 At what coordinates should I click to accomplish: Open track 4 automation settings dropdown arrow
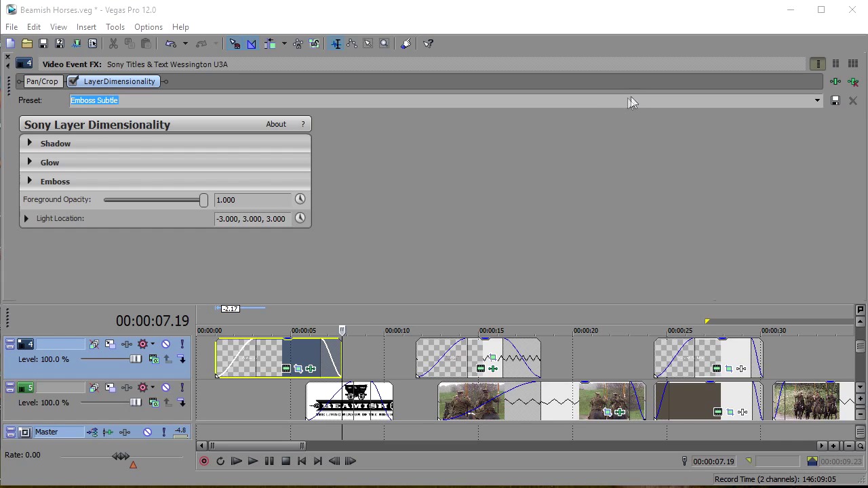point(153,344)
